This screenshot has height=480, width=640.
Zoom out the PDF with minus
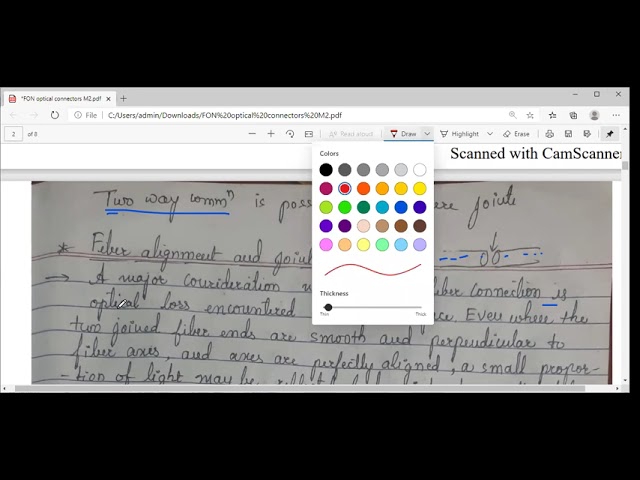(x=252, y=134)
